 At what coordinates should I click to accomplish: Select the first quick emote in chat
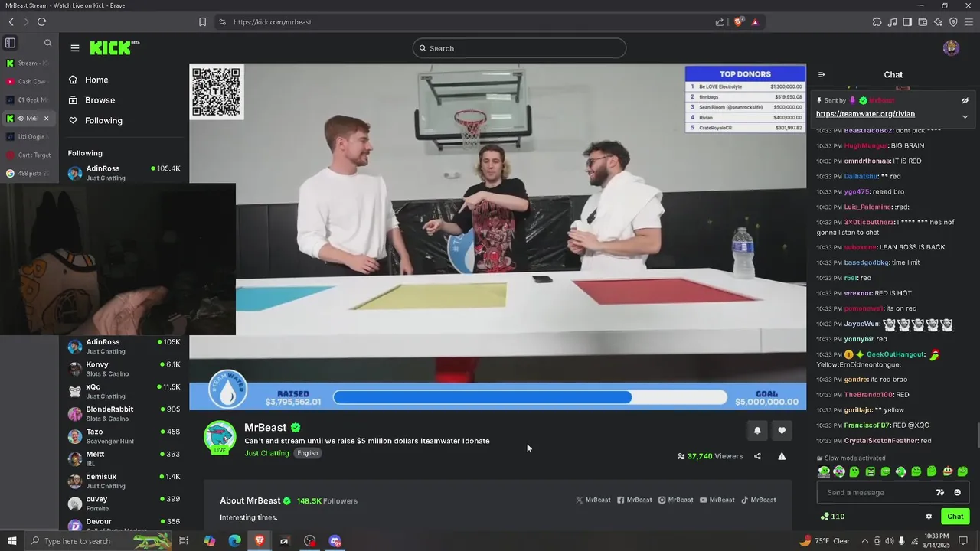[x=824, y=471]
